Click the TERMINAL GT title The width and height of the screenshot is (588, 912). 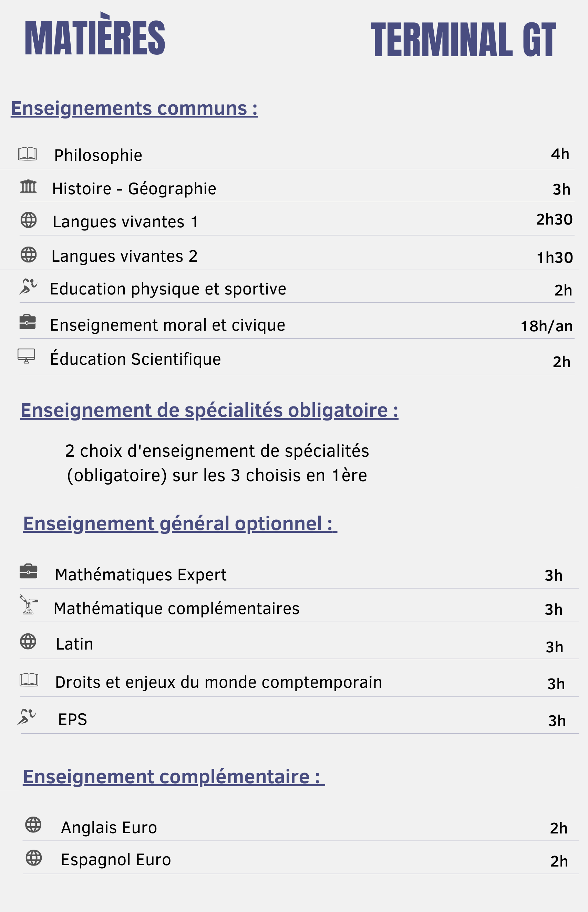(463, 39)
